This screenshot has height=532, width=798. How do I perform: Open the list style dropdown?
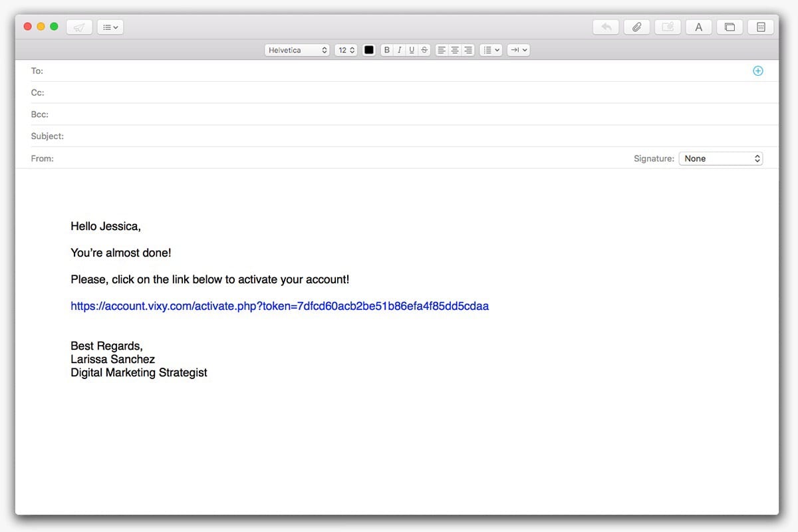pos(491,49)
